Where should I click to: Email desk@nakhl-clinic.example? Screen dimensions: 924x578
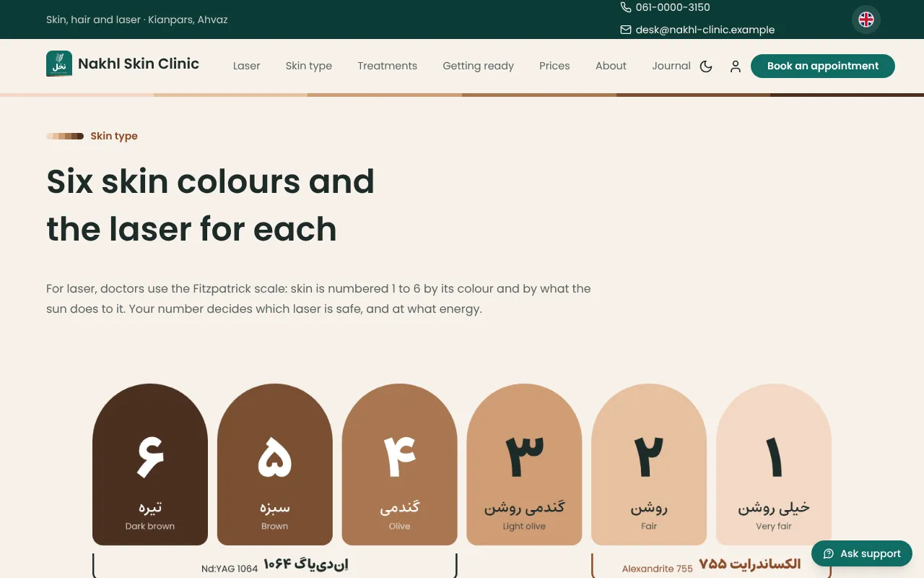705,30
